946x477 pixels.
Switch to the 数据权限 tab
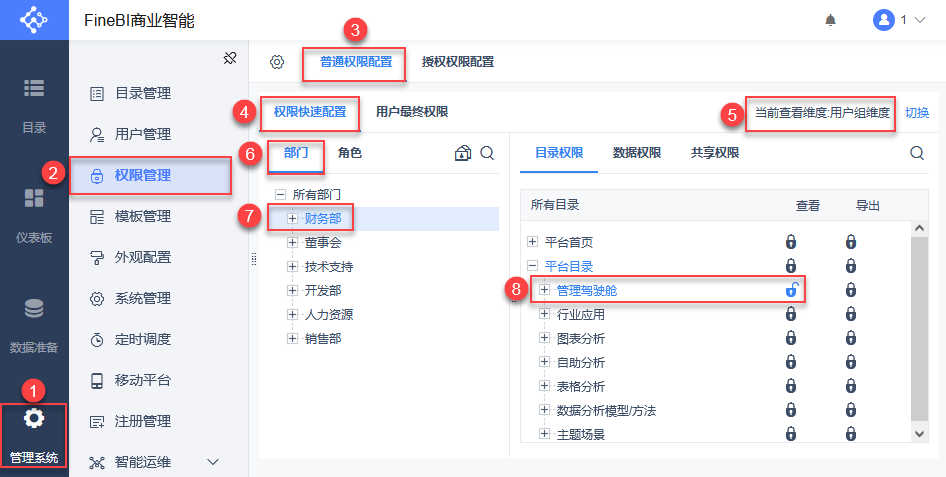point(637,153)
